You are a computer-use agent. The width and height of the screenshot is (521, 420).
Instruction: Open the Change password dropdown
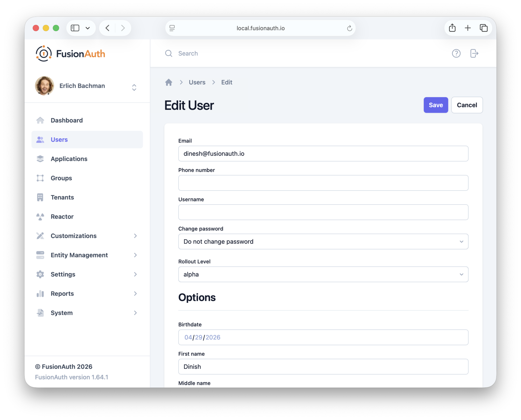point(323,241)
